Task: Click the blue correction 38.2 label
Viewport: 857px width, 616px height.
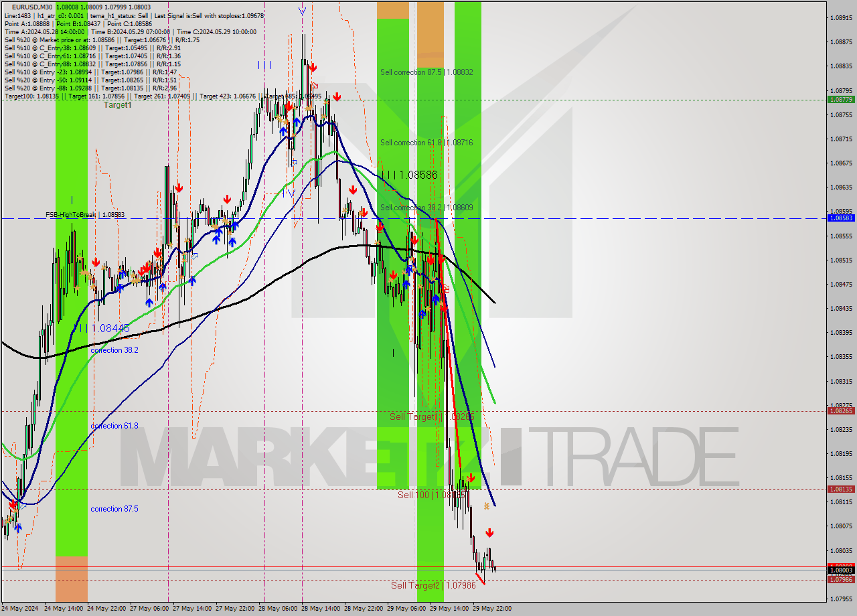Action: pyautogui.click(x=114, y=350)
